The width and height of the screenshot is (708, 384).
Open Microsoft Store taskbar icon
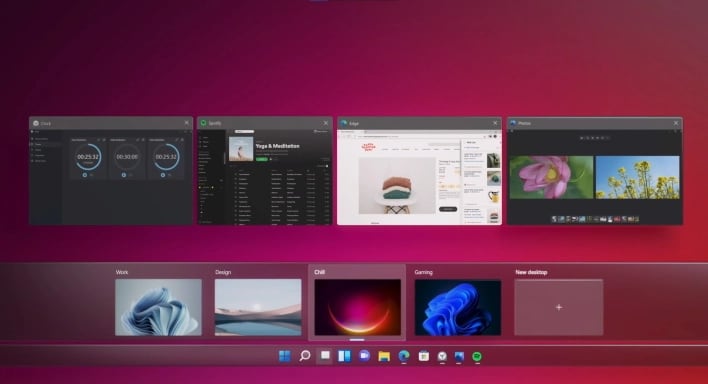click(x=424, y=356)
